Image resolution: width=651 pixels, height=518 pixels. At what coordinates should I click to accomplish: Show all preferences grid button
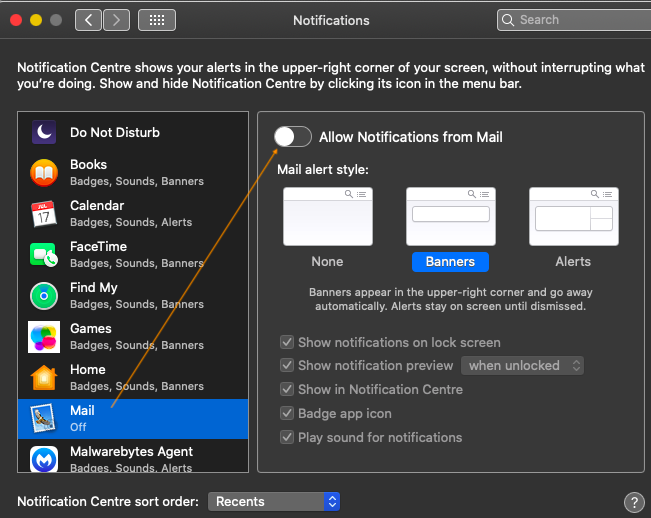[x=157, y=20]
